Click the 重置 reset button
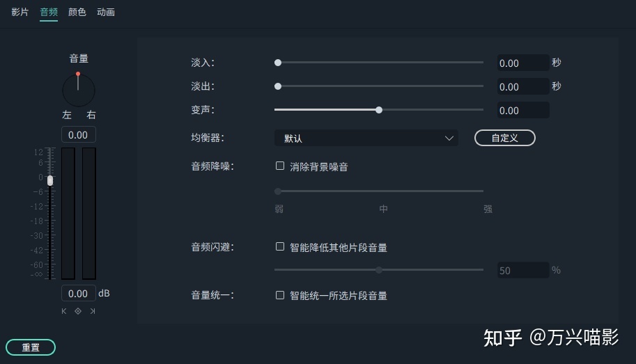Screen dimensions: 636x364 click(x=31, y=347)
